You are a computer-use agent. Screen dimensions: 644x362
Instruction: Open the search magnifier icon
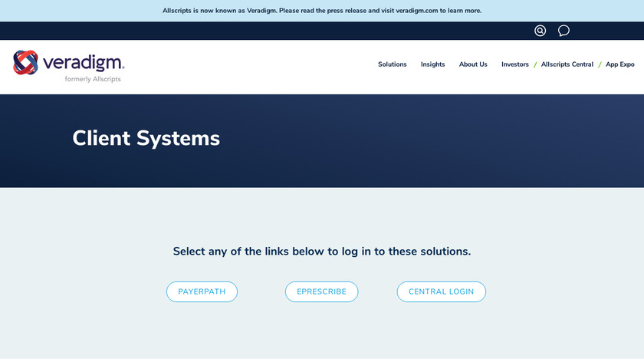point(540,31)
